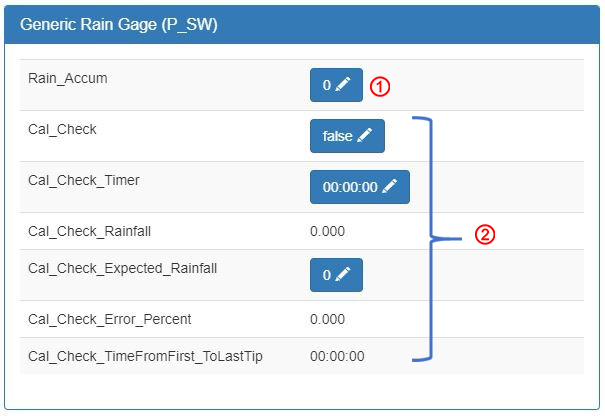Viewport: 605px width, 416px height.
Task: Edit the Rain_Accum value button
Action: 336,85
